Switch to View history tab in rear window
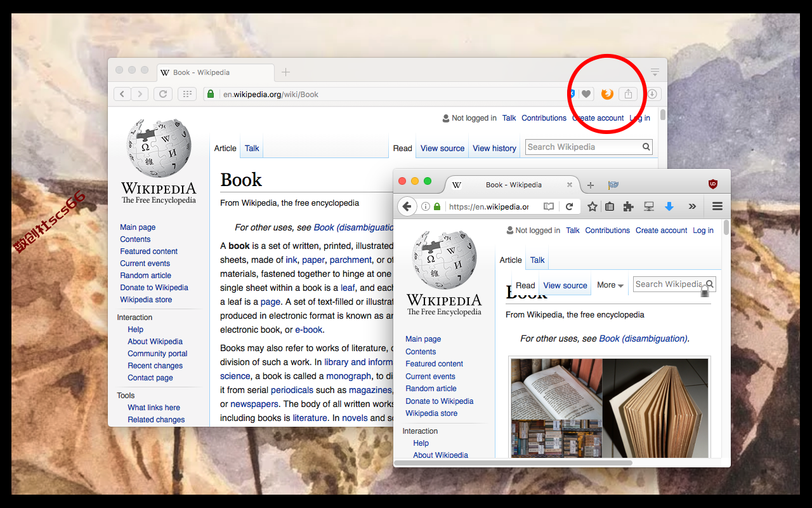Viewport: 812px width, 508px height. [494, 148]
